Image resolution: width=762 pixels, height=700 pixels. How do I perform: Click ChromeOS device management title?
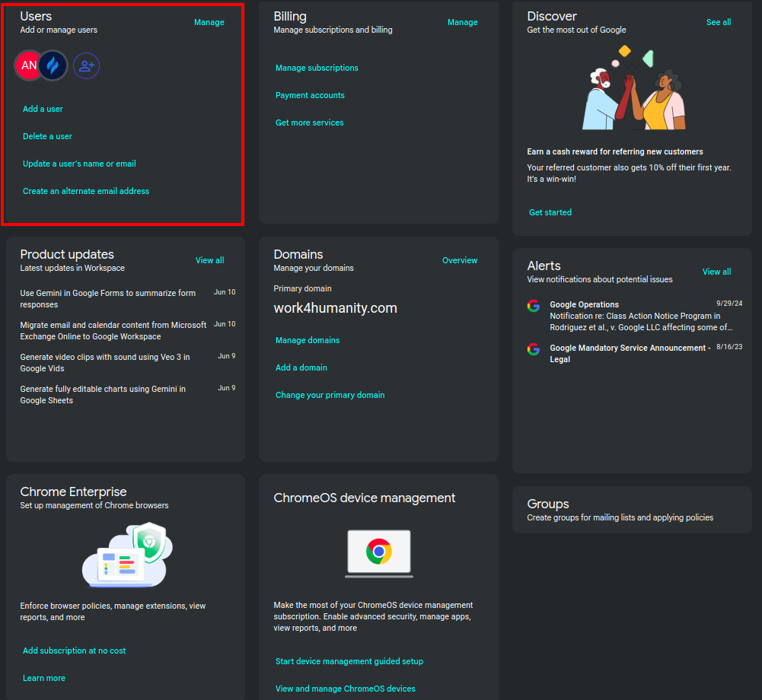click(365, 498)
